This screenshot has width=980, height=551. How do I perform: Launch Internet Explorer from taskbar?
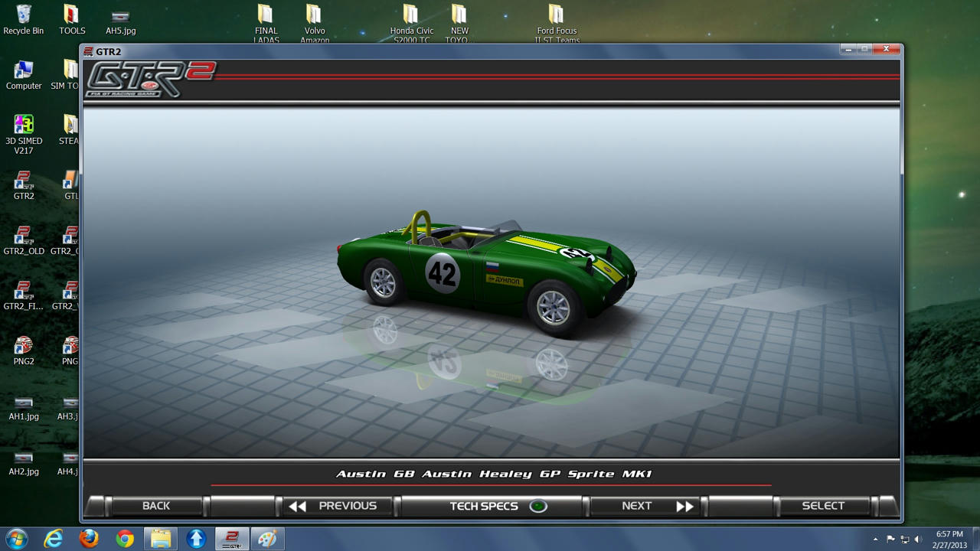tap(53, 539)
